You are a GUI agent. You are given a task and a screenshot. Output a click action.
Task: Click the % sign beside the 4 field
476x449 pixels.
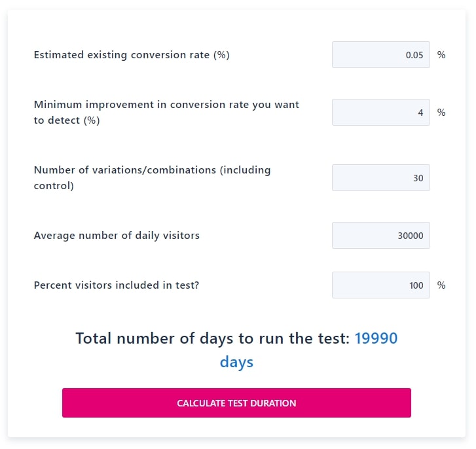point(441,113)
